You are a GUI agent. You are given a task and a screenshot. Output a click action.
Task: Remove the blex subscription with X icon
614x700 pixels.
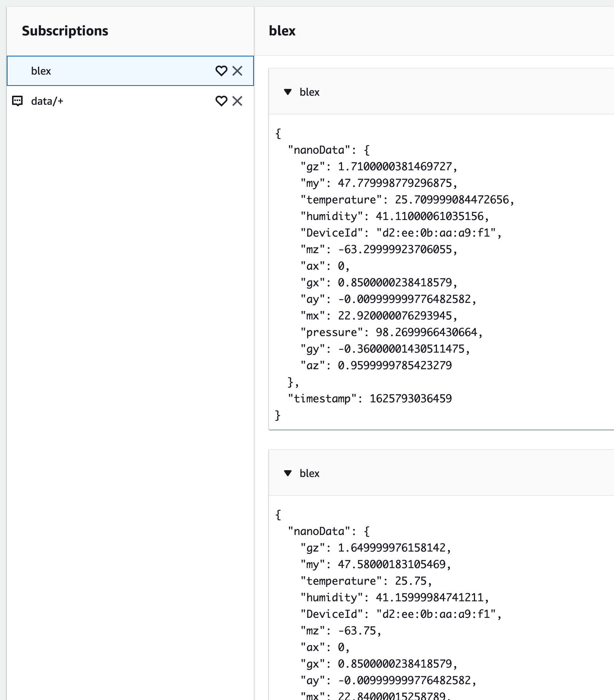[x=237, y=71]
